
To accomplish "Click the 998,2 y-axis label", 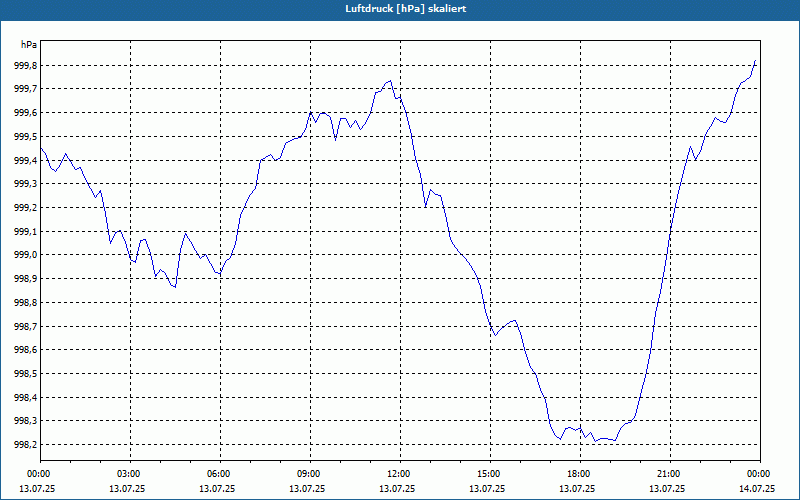I will [x=25, y=444].
